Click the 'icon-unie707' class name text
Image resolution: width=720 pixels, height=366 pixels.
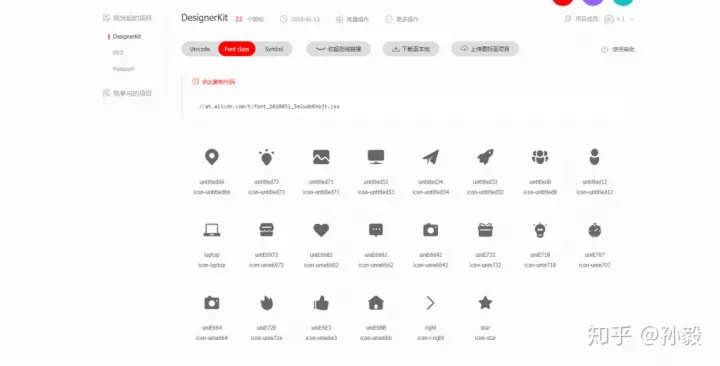[595, 265]
